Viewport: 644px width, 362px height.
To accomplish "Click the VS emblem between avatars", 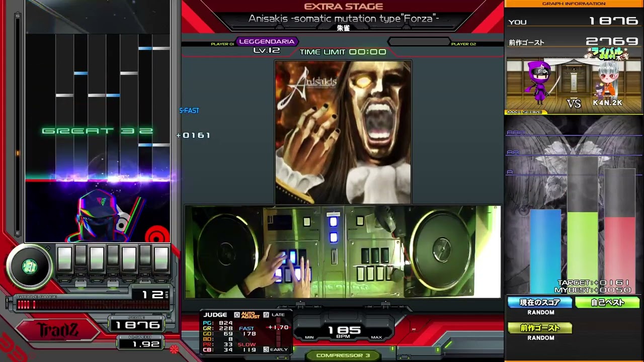I will [x=574, y=104].
